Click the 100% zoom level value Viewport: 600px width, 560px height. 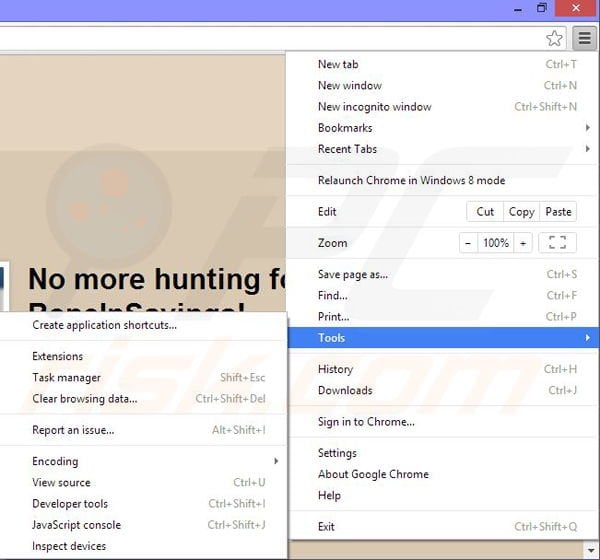pos(496,243)
